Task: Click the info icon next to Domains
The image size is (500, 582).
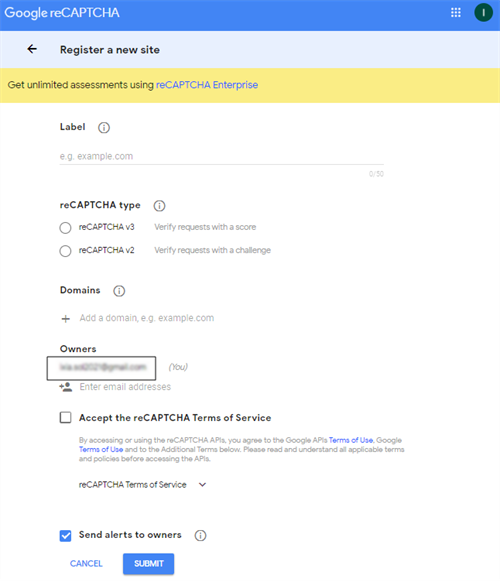Action: tap(119, 291)
